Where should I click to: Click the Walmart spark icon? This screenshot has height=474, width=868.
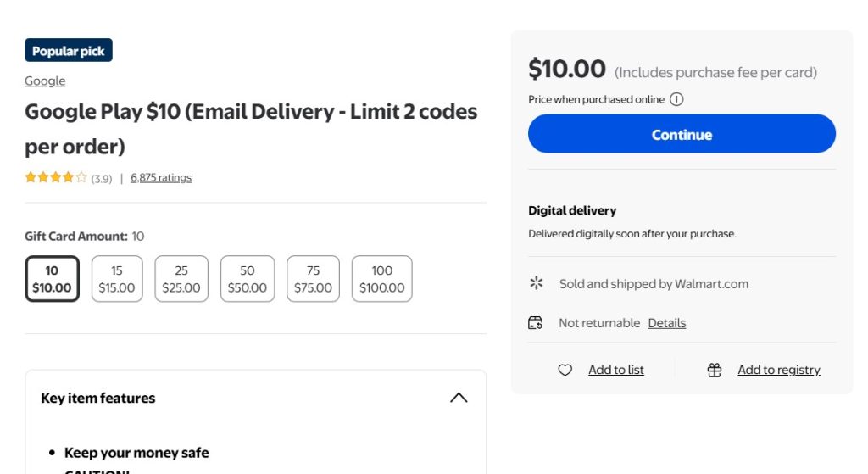coord(536,283)
